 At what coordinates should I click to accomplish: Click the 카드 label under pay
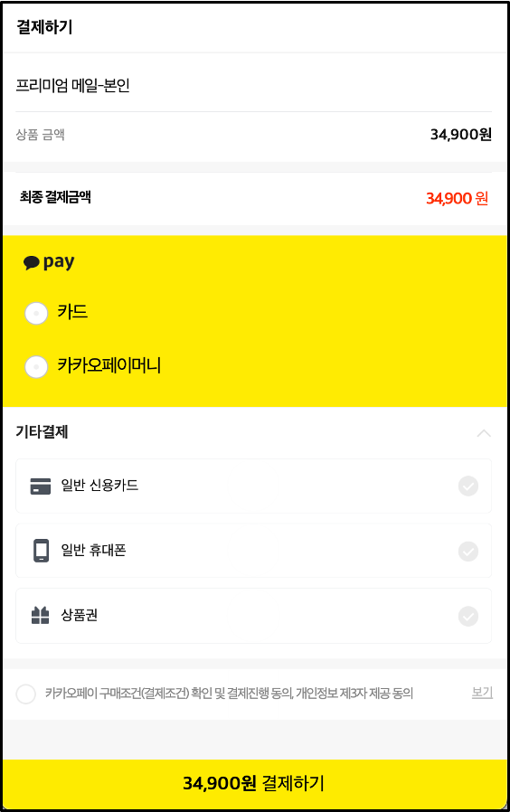[x=72, y=312]
